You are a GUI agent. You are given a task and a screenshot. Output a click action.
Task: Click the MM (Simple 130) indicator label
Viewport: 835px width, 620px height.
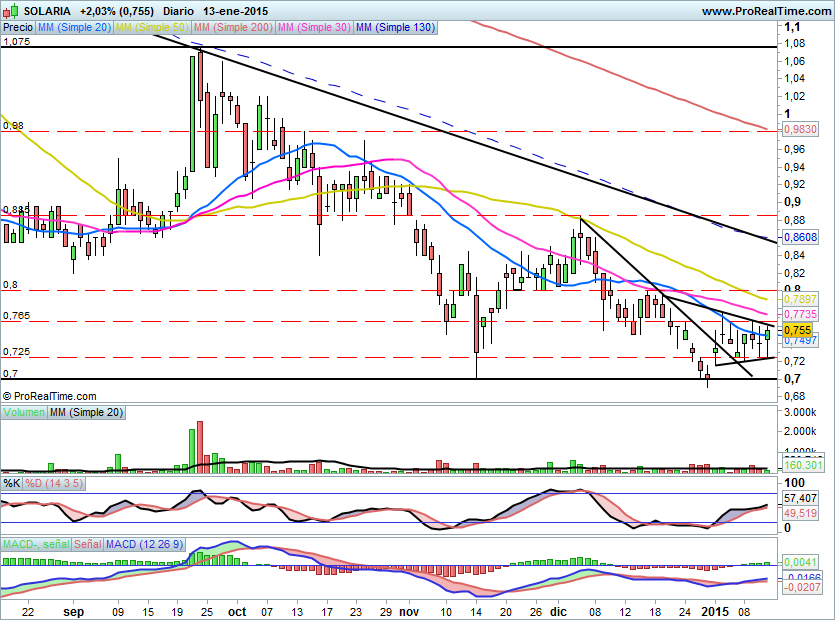click(x=395, y=29)
